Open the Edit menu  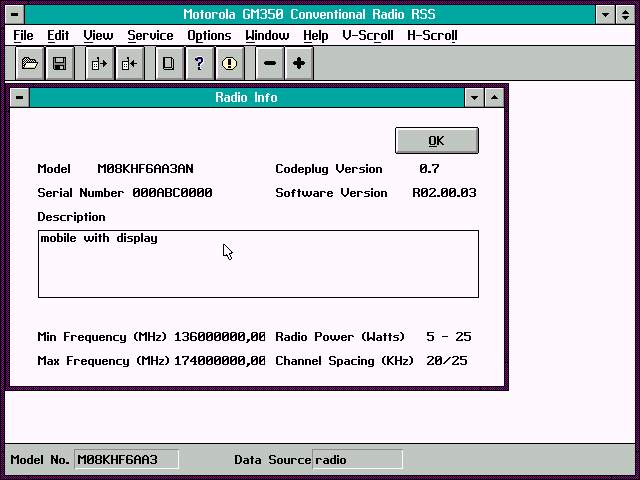tap(58, 36)
